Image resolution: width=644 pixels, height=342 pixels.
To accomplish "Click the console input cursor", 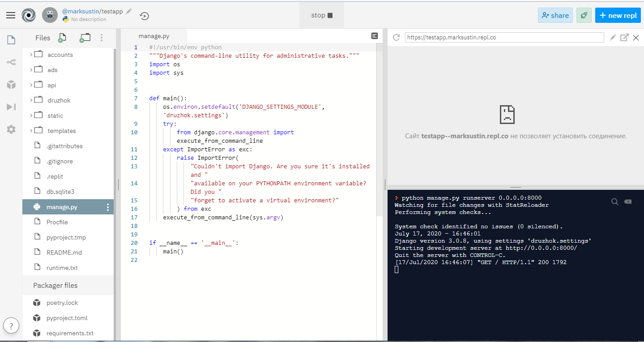I will 397,269.
